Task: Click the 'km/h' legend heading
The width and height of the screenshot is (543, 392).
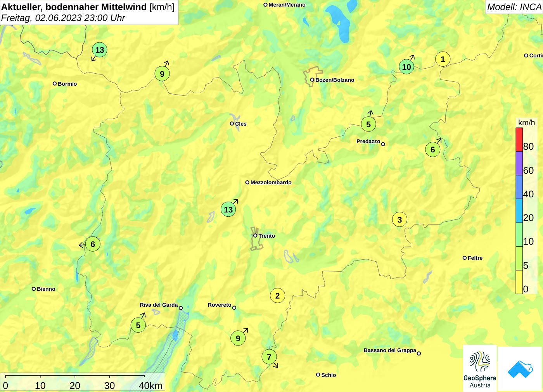Action: [527, 123]
